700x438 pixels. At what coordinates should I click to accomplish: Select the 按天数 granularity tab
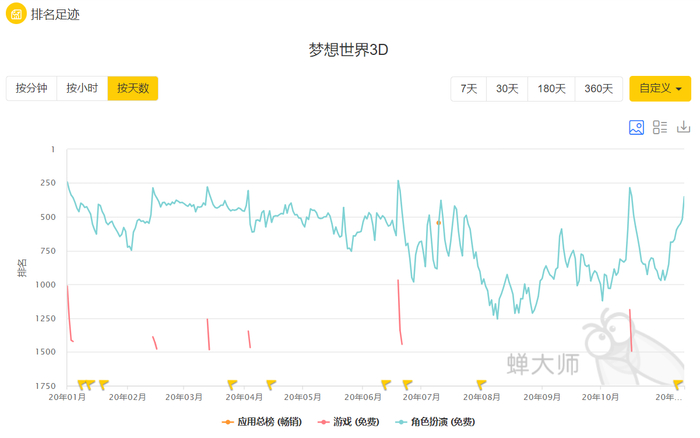pyautogui.click(x=133, y=88)
